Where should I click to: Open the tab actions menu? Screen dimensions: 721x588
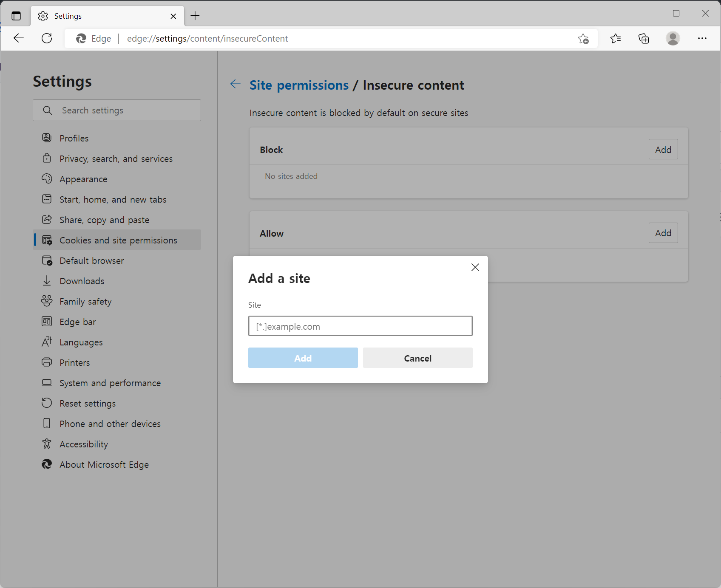tap(16, 16)
